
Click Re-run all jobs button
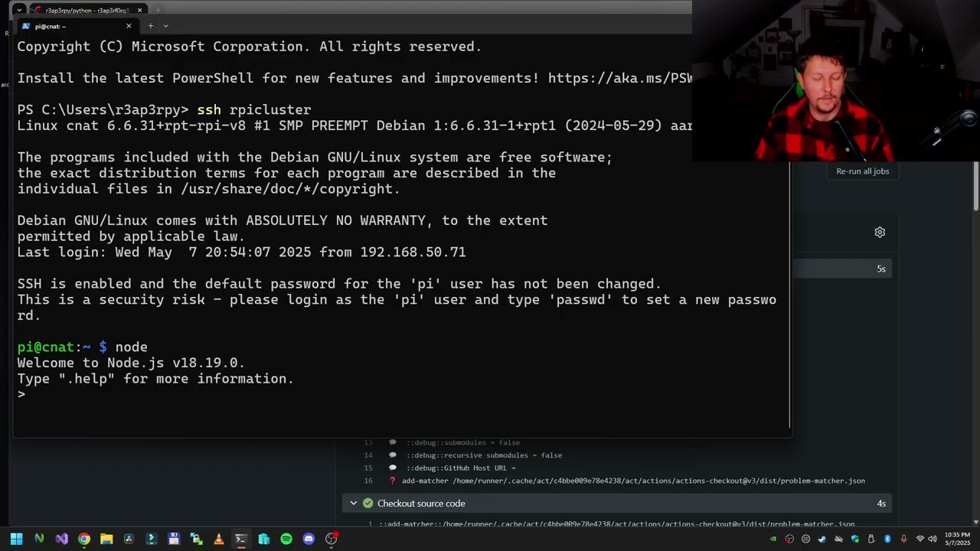863,171
